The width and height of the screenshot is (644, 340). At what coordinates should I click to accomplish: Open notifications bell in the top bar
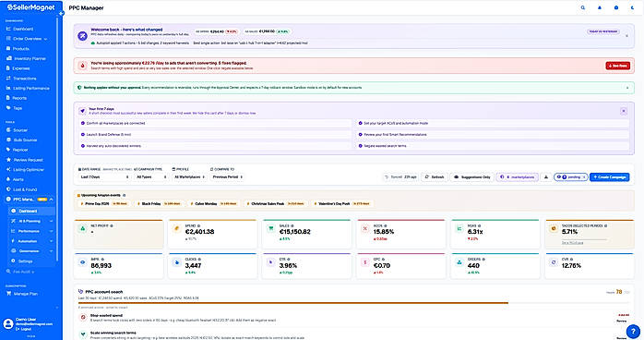600,7
